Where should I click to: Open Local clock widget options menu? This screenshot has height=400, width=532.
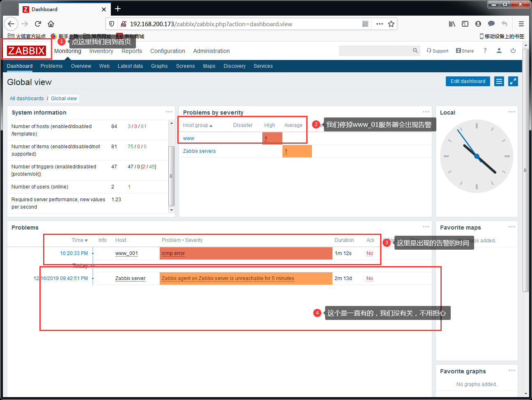(x=512, y=112)
